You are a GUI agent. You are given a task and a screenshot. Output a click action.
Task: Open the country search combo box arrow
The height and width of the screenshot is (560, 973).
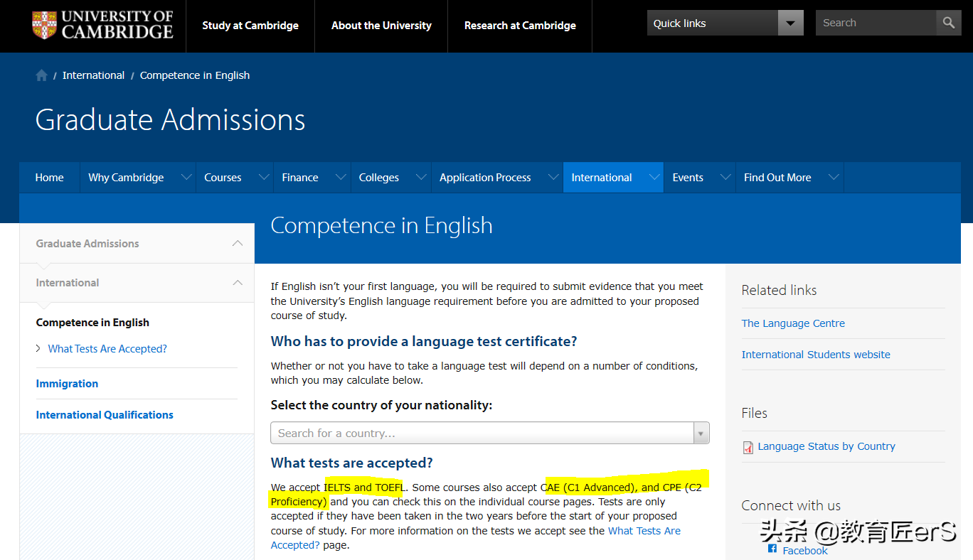pyautogui.click(x=701, y=433)
